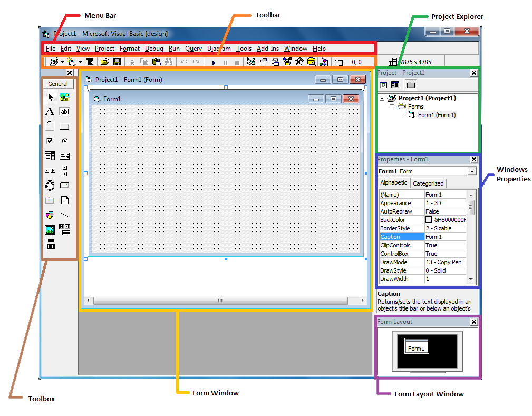The image size is (532, 416).
Task: Open the Tools menu
Action: [244, 49]
